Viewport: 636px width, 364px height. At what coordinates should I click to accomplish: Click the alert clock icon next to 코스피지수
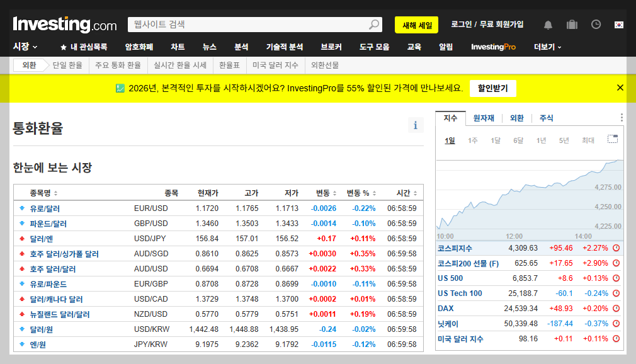pos(615,248)
